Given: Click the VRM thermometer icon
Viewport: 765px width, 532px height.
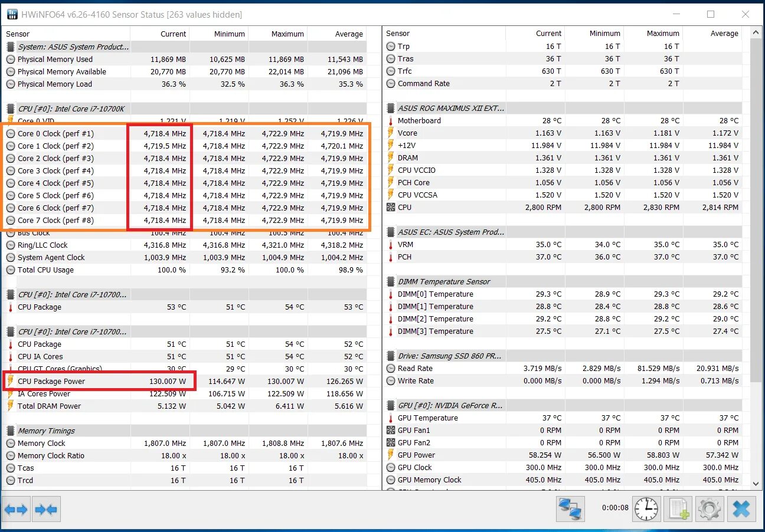Looking at the screenshot, I should pos(391,245).
